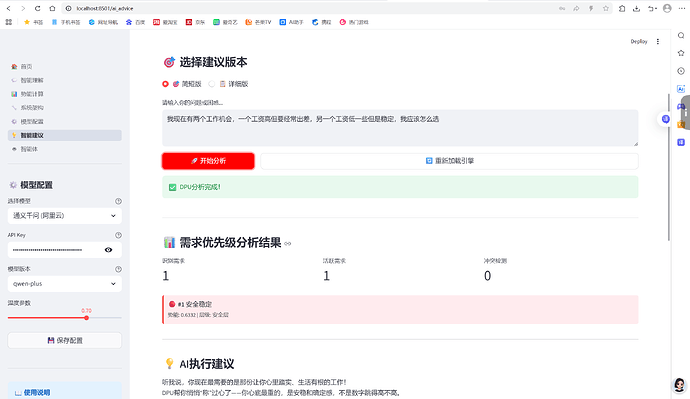Open the 爱淘宝 bookmark
Screen dimensions: 690x399
165,22
